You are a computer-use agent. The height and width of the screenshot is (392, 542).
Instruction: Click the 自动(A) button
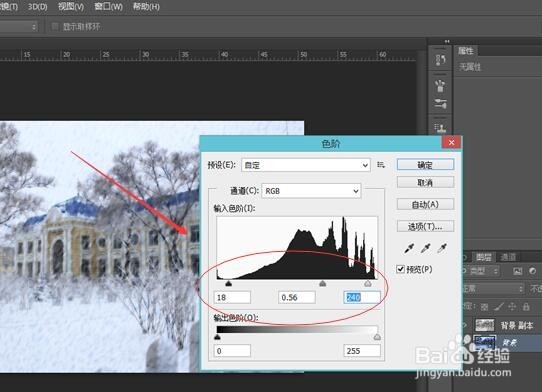pos(425,204)
